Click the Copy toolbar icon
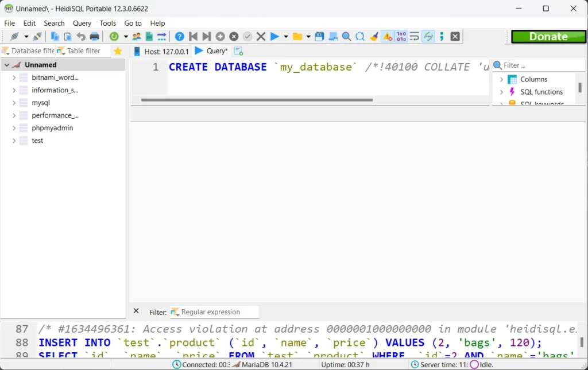588x370 pixels. click(x=55, y=36)
